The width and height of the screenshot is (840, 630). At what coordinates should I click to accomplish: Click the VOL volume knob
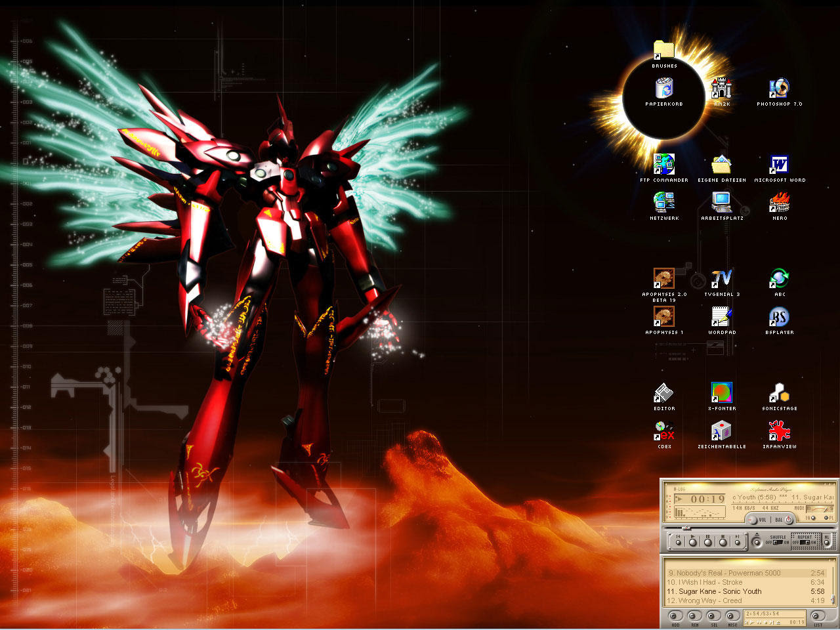[752, 520]
